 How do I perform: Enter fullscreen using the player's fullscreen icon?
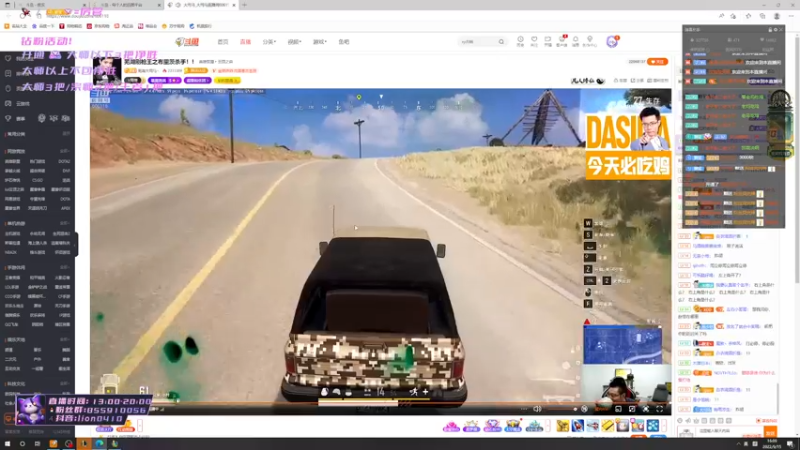click(659, 409)
